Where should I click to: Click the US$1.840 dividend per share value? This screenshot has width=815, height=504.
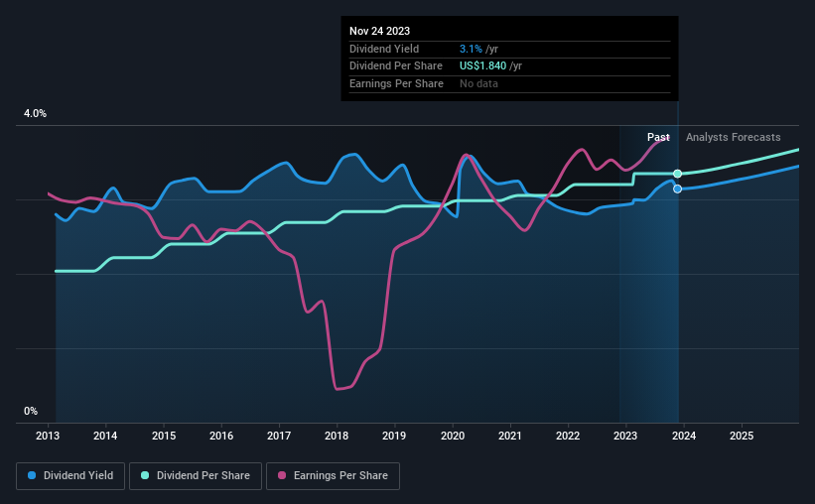pos(482,66)
